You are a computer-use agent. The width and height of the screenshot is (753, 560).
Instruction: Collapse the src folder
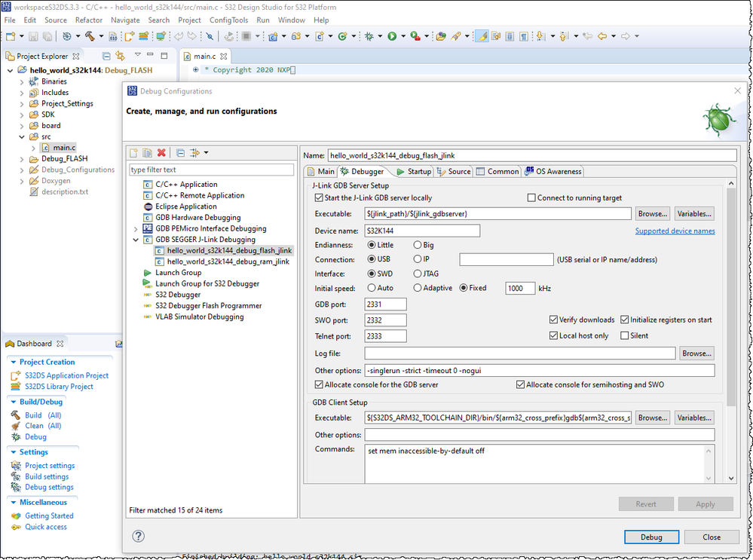(22, 137)
